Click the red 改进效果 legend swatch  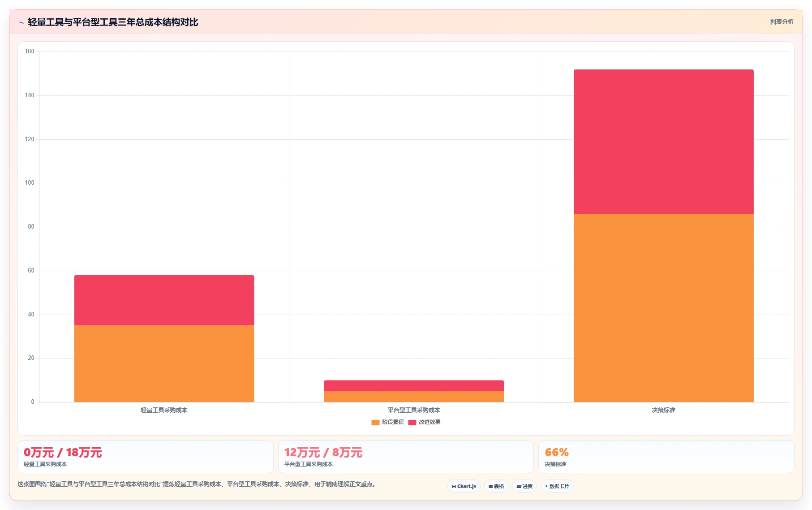pyautogui.click(x=412, y=423)
